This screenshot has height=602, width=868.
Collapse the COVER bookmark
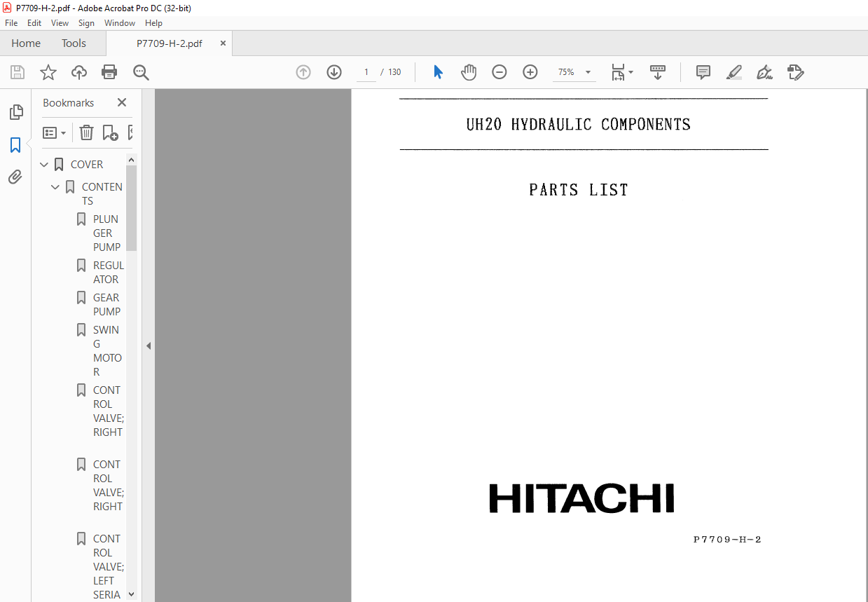[44, 165]
